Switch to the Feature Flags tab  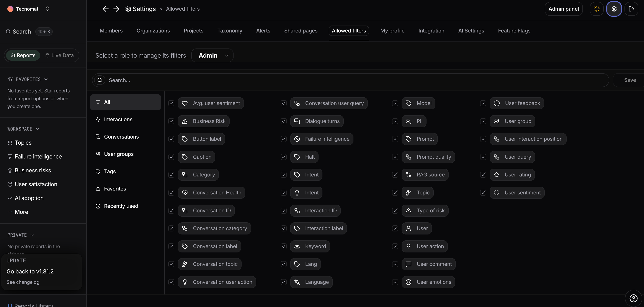pyautogui.click(x=514, y=31)
